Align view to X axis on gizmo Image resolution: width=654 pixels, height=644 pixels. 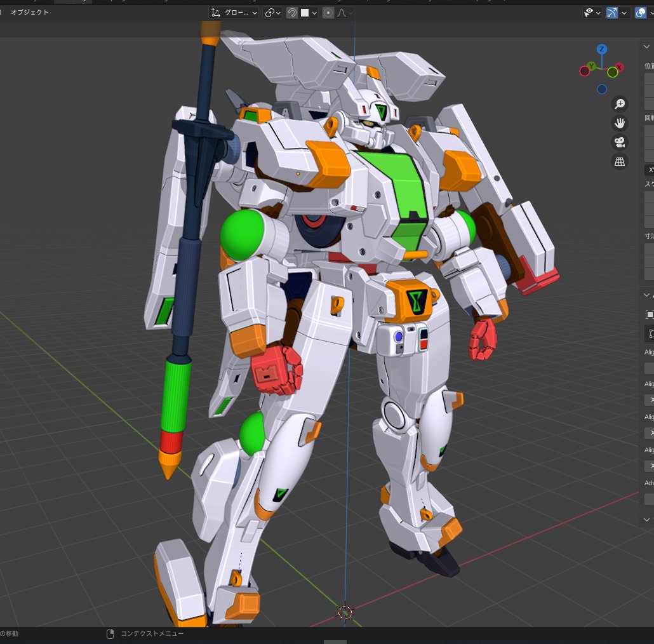(619, 67)
